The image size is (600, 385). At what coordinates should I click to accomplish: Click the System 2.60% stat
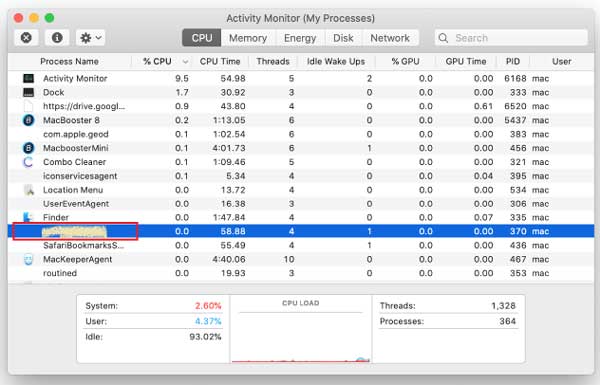pyautogui.click(x=153, y=306)
